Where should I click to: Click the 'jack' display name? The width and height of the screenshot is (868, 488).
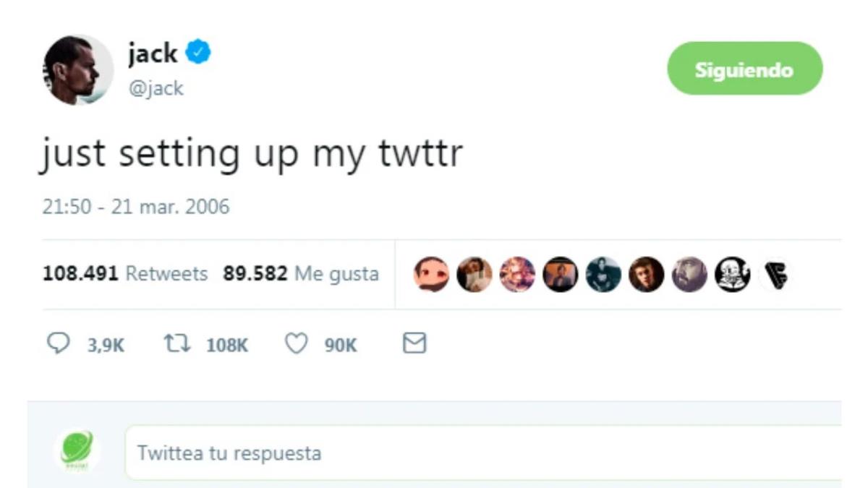(x=153, y=53)
